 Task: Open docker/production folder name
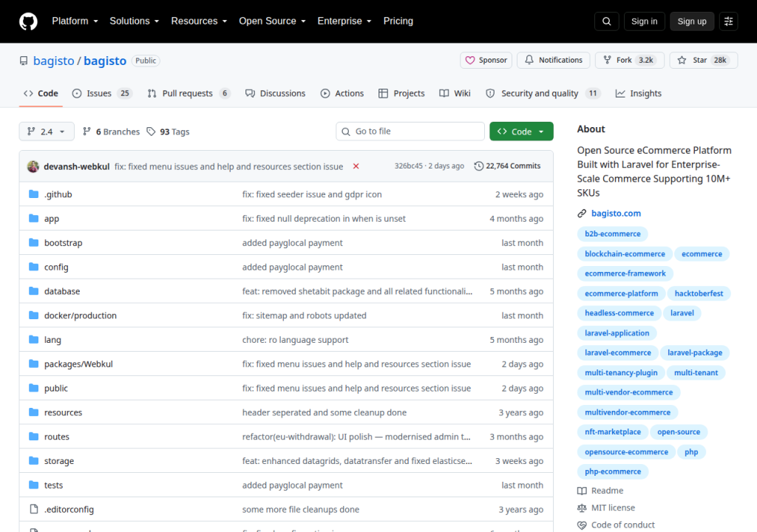80,316
